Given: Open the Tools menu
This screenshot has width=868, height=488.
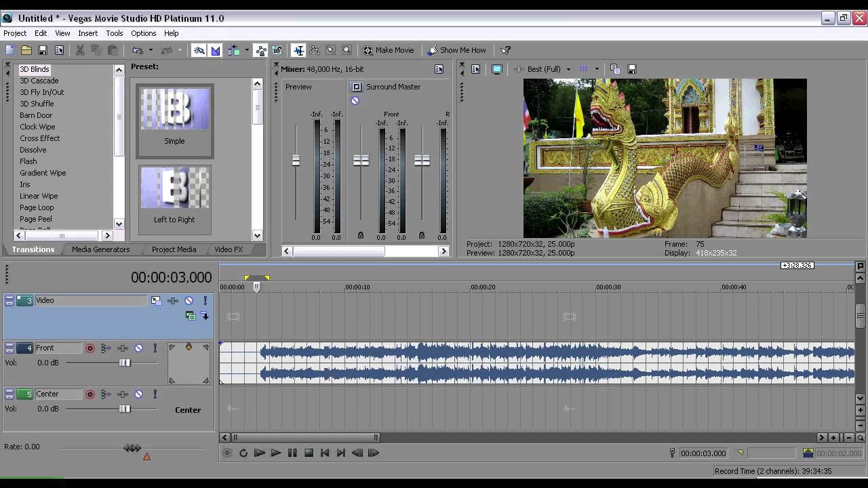Looking at the screenshot, I should [114, 33].
